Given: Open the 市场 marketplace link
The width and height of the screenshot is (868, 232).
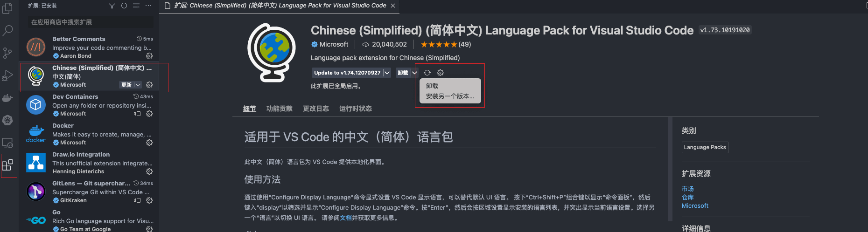Looking at the screenshot, I should (x=688, y=189).
